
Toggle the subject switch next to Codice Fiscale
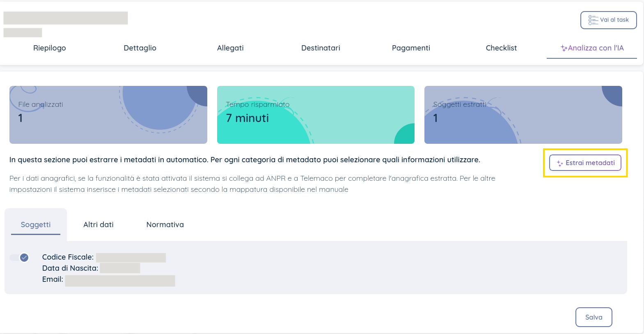tap(20, 258)
